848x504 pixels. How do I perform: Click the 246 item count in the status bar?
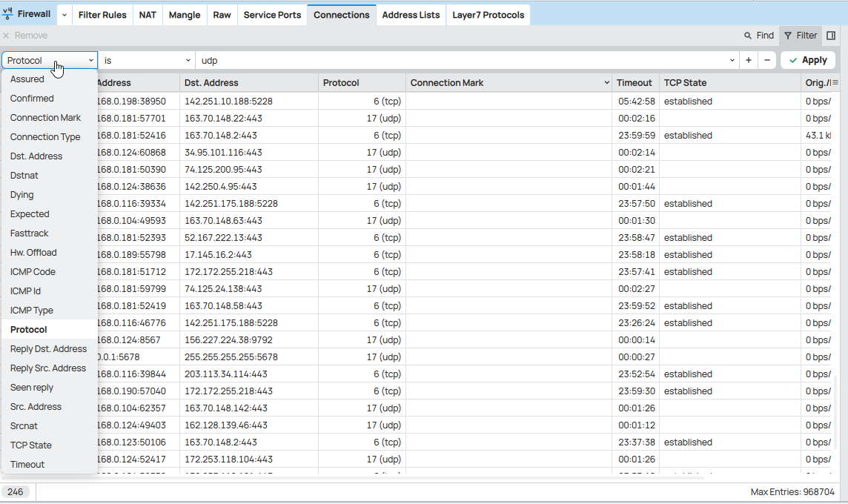[x=15, y=491]
